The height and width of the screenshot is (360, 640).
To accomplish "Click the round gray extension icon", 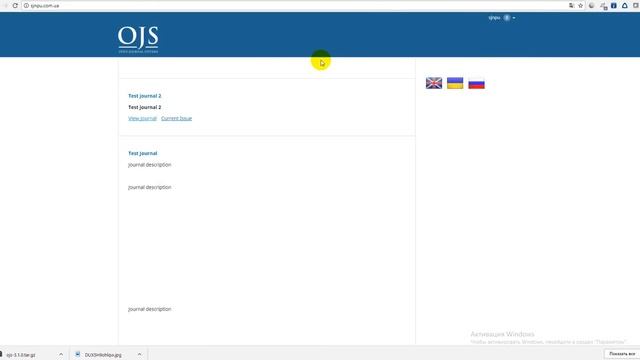I will coord(591,6).
